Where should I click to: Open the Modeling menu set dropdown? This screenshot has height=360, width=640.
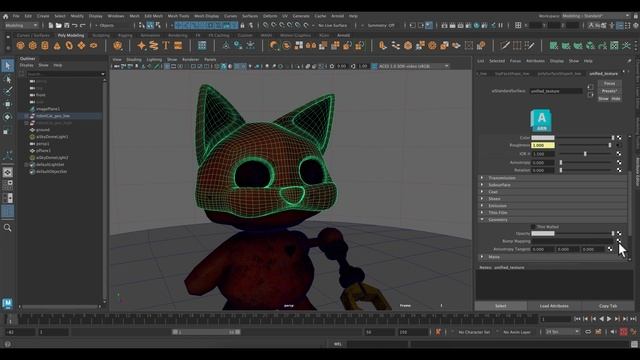tap(21, 25)
